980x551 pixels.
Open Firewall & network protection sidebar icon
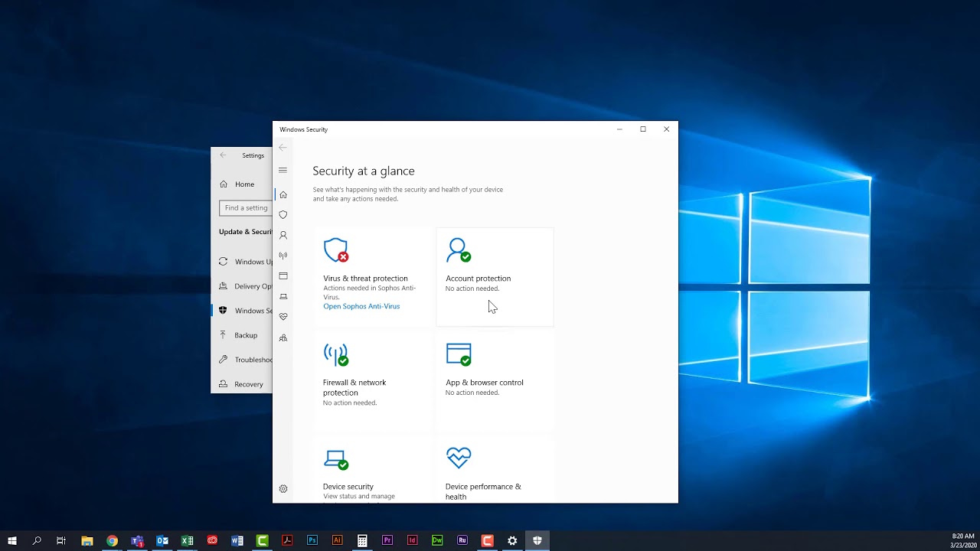click(283, 256)
